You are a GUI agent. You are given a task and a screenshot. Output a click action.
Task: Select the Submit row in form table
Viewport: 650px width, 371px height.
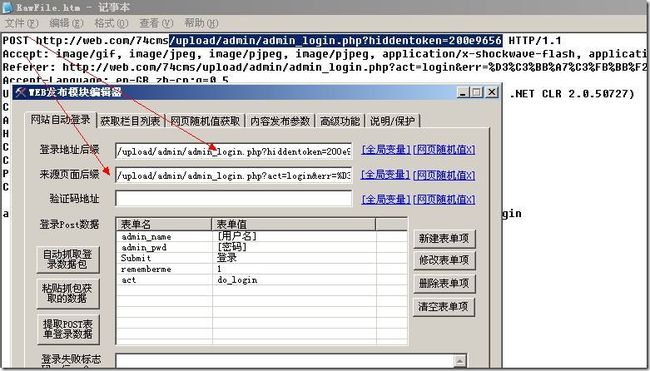[x=262, y=258]
